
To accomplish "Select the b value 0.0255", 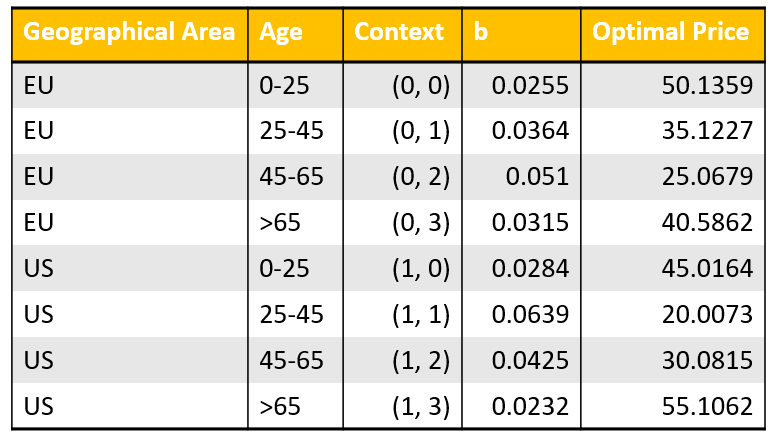I will point(530,86).
